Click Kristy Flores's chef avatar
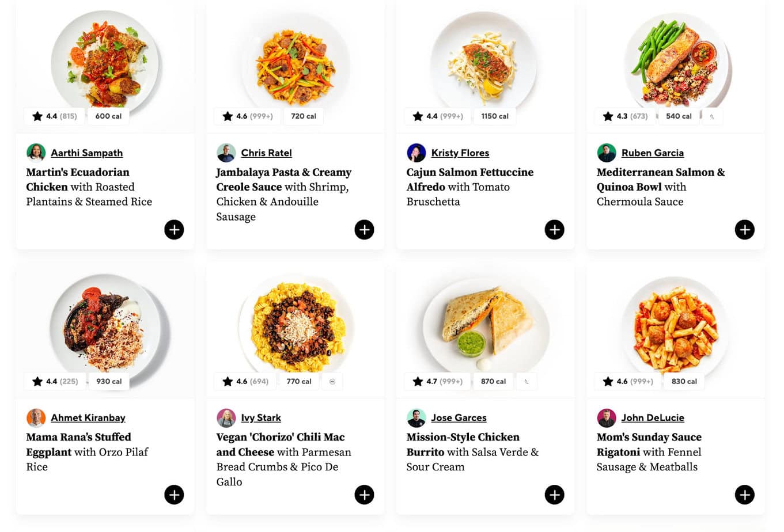 click(416, 153)
